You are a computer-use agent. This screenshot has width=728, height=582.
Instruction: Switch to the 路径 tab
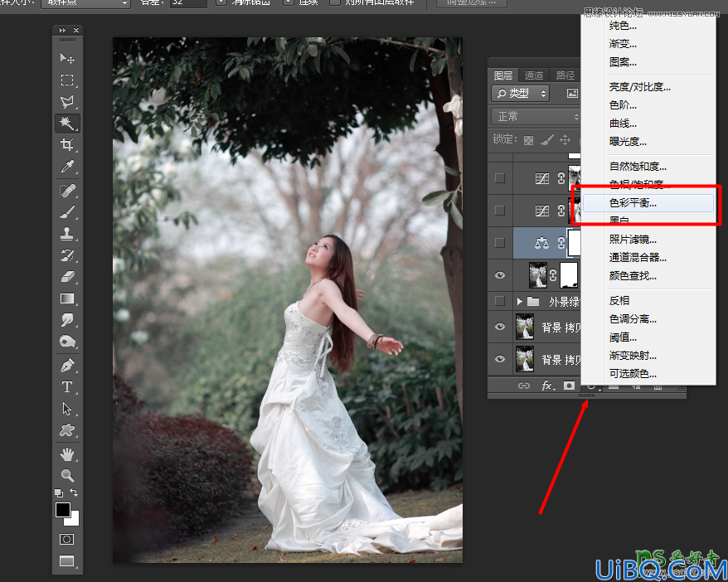pyautogui.click(x=565, y=75)
